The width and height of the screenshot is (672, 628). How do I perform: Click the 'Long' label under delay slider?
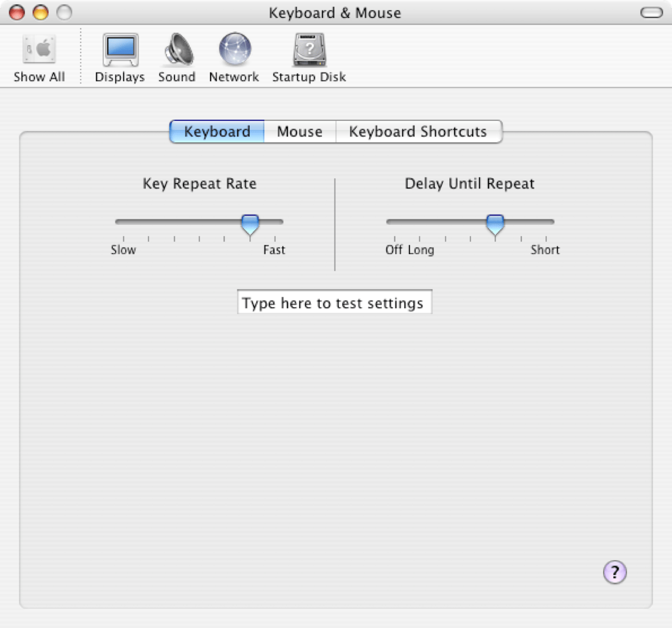tap(421, 250)
